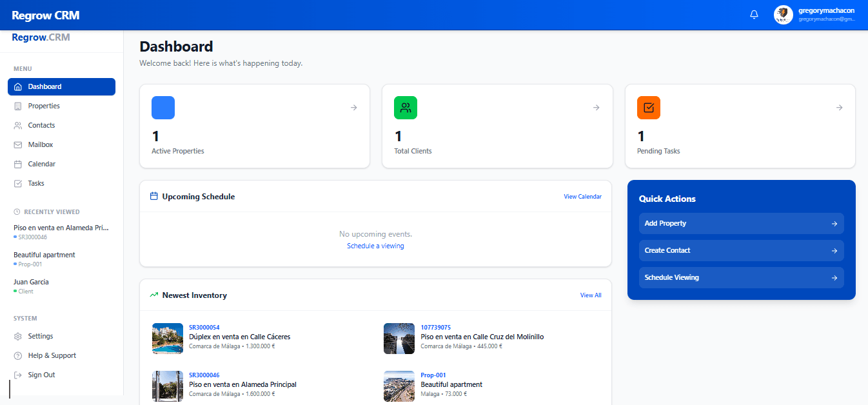
Task: Click the Mailbox envelope icon in the sidebar
Action: 16,144
